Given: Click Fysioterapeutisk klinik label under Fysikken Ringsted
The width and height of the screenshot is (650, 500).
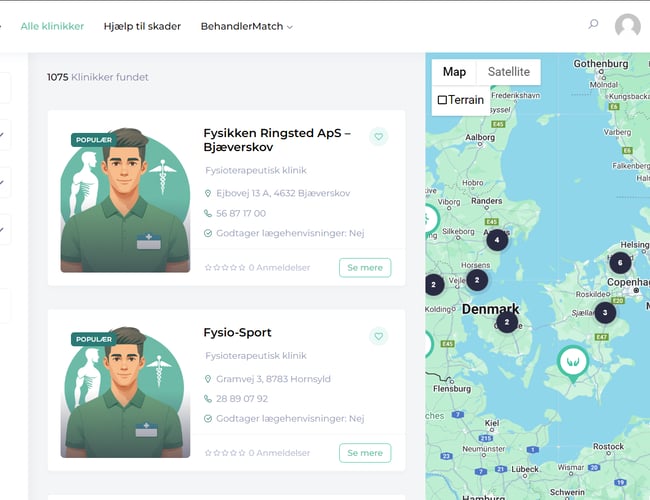Looking at the screenshot, I should (x=256, y=170).
